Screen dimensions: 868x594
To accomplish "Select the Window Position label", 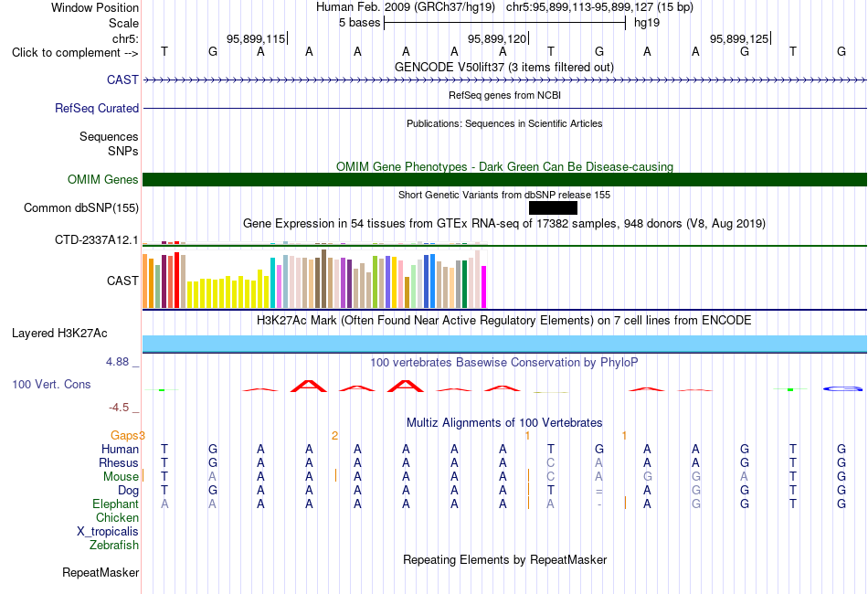I will pyautogui.click(x=95, y=7).
